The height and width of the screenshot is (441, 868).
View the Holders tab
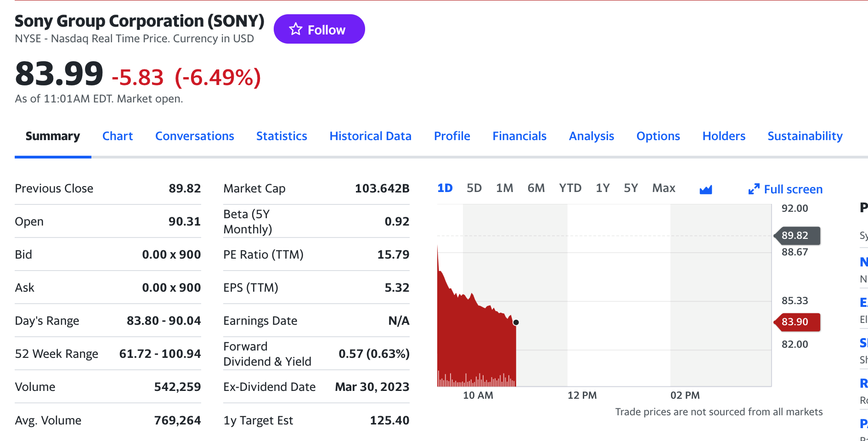click(724, 136)
